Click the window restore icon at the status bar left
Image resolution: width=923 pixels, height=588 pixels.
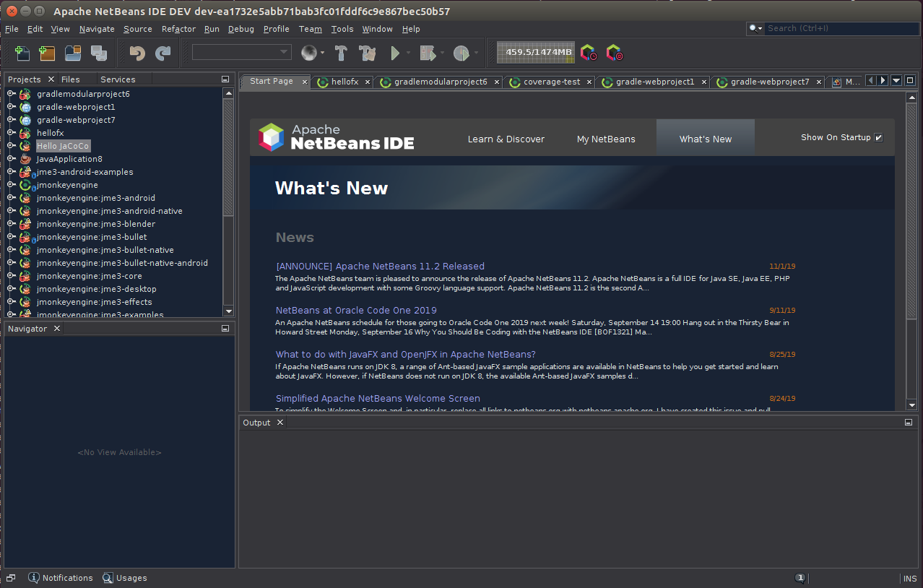11,578
